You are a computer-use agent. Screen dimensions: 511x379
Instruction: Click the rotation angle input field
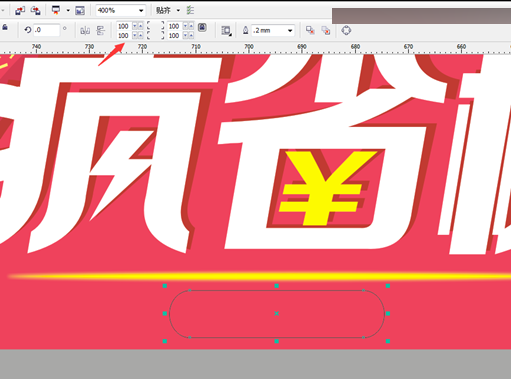coord(47,30)
